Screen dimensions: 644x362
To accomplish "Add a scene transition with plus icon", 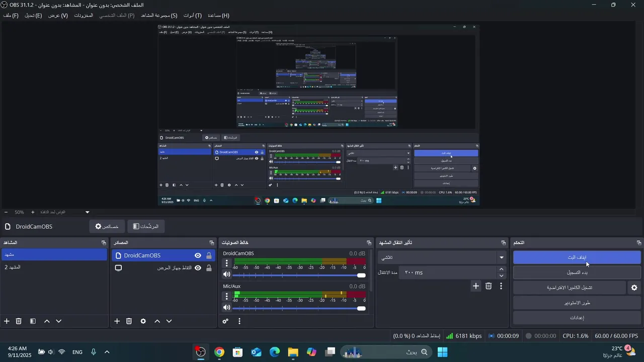I will 476,286.
